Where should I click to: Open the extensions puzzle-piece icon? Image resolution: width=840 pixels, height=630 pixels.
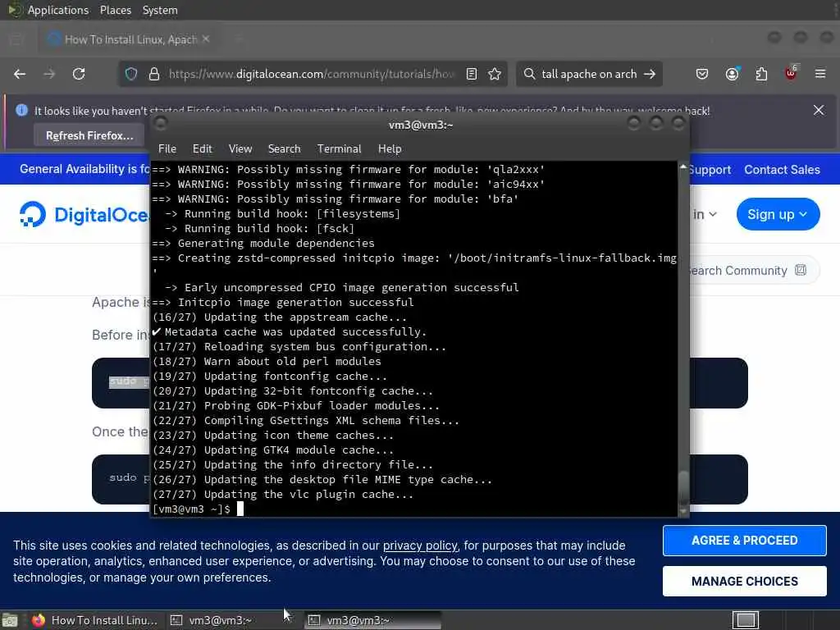tap(761, 74)
